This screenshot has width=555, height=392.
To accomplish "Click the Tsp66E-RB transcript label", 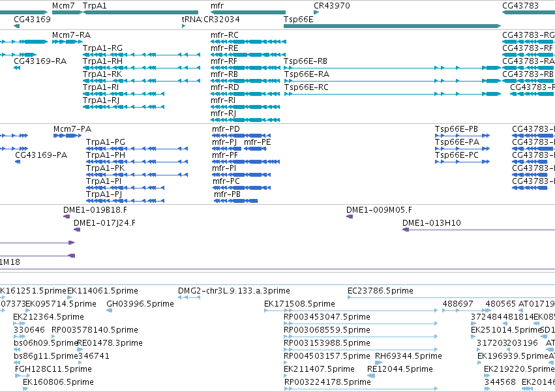I will click(305, 61).
